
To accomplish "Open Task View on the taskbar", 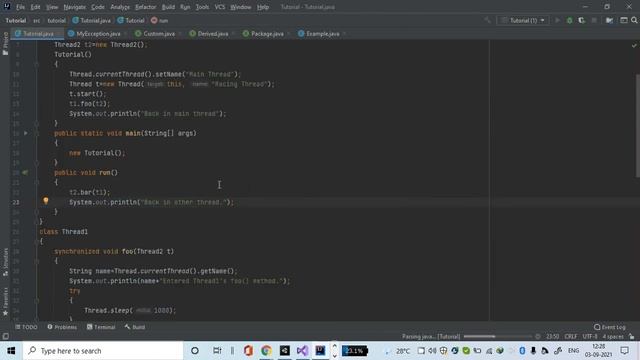I will pos(217,351).
